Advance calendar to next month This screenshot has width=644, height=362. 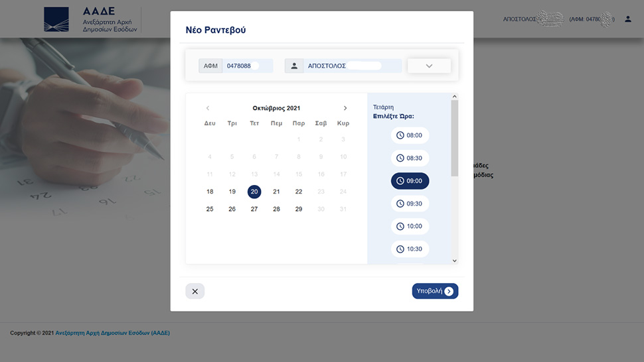coord(345,108)
